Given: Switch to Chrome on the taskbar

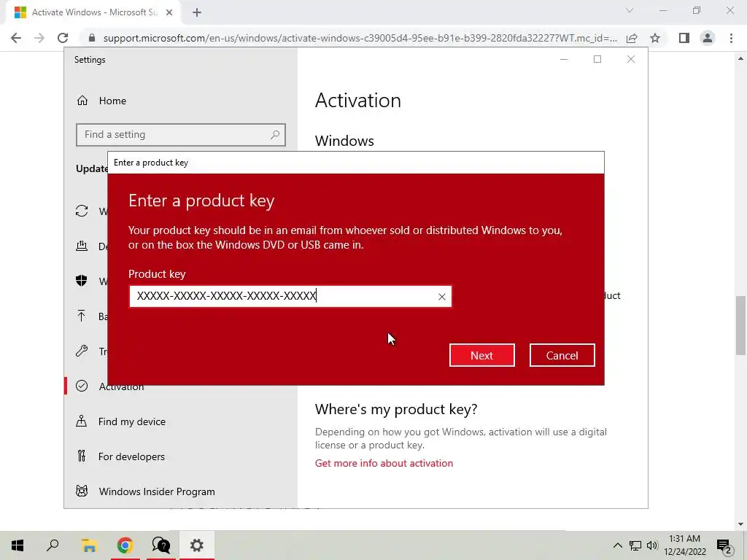Looking at the screenshot, I should click(125, 545).
